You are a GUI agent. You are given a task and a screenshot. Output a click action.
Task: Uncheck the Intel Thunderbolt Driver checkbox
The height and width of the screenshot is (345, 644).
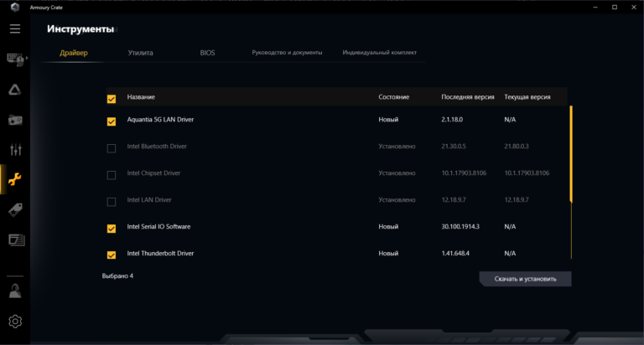(x=112, y=255)
